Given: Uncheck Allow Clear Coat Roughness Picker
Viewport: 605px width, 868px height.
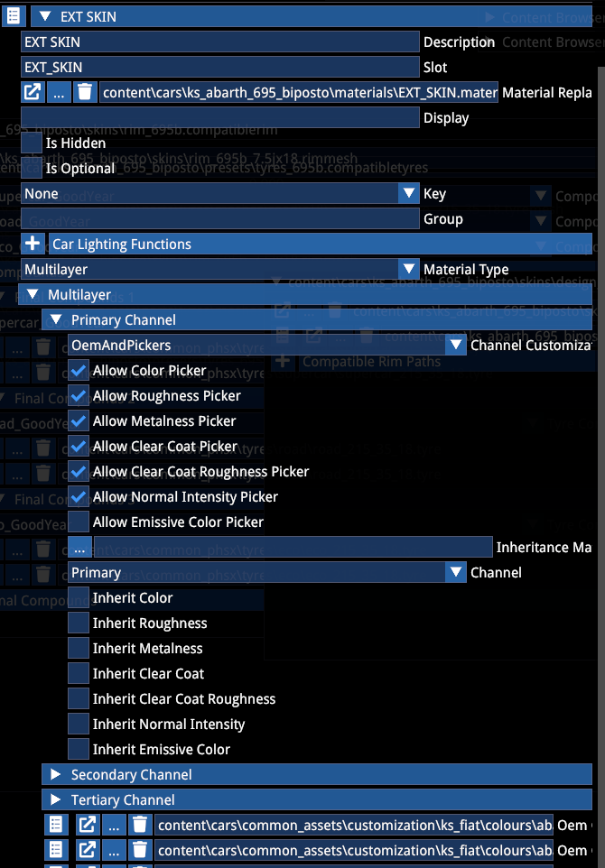Looking at the screenshot, I should pos(79,472).
